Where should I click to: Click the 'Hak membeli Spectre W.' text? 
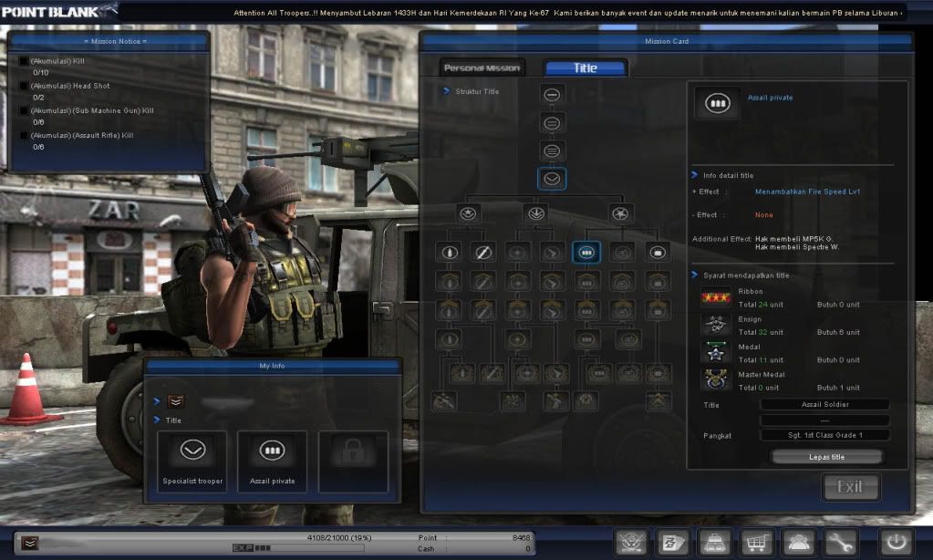click(797, 247)
